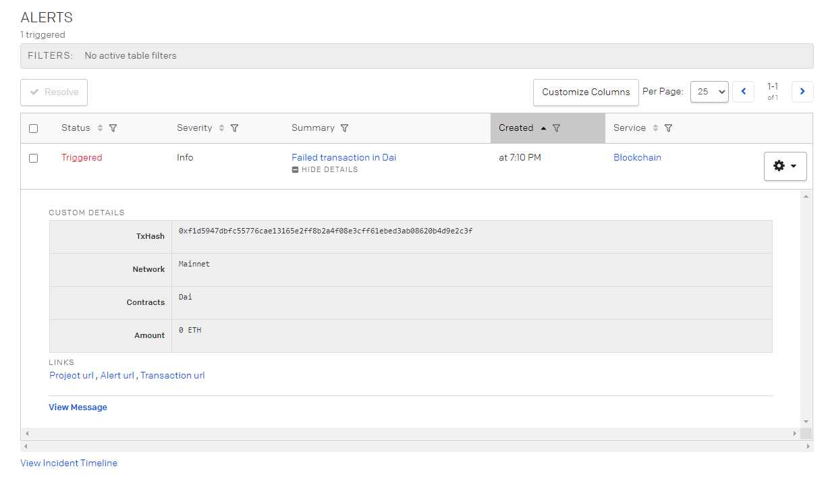828x504 pixels.
Task: Click the Severity column header
Action: (x=194, y=128)
